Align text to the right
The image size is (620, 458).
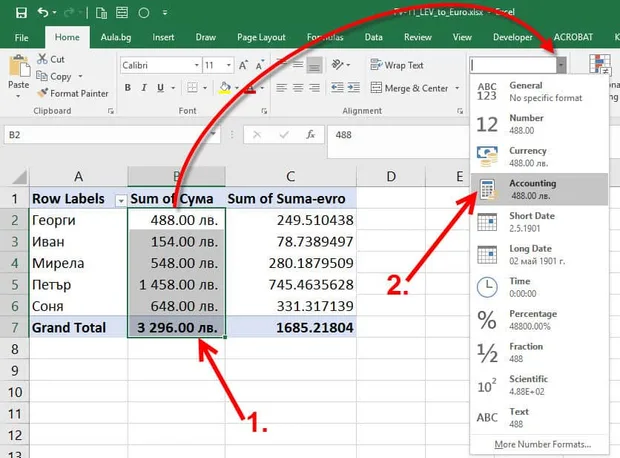coord(314,88)
